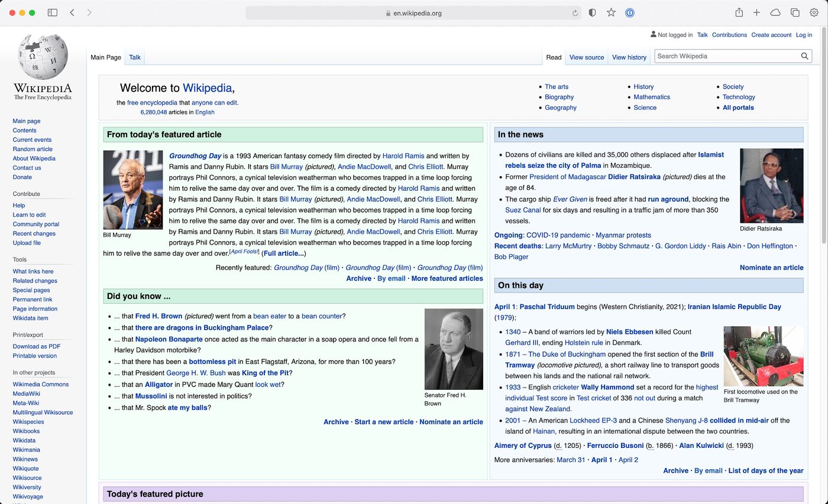The height and width of the screenshot is (504, 828).
Task: Click the Bill Murray photo thumbnail
Action: click(x=133, y=190)
